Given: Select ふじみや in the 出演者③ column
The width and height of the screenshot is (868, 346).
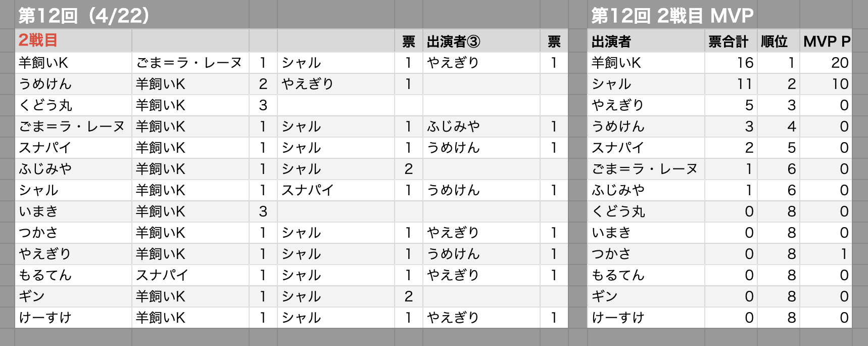Looking at the screenshot, I should [481, 126].
